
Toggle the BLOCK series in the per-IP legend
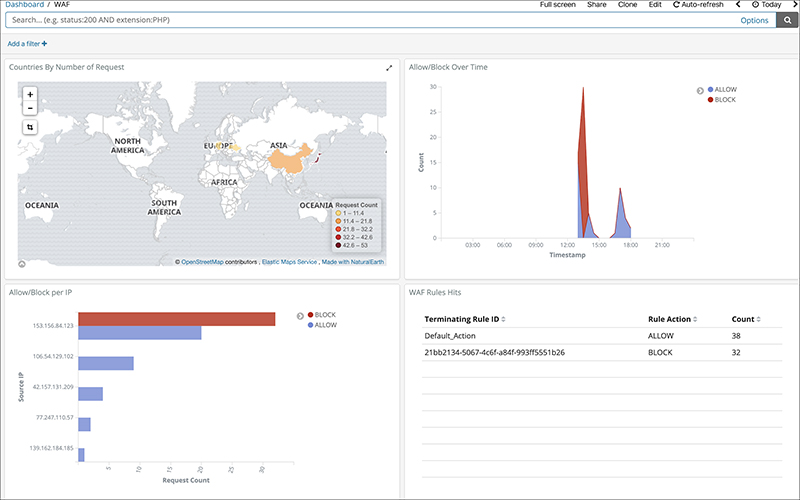click(325, 315)
